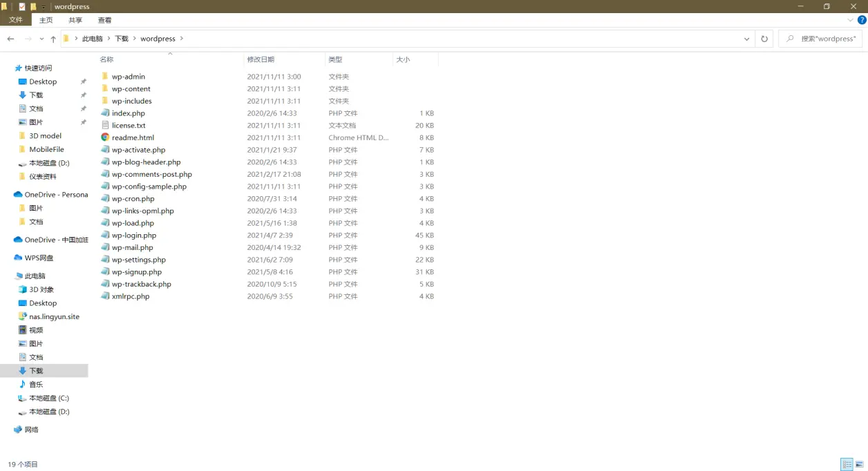Select the wp-includes folder icon
868x471 pixels.
click(105, 101)
